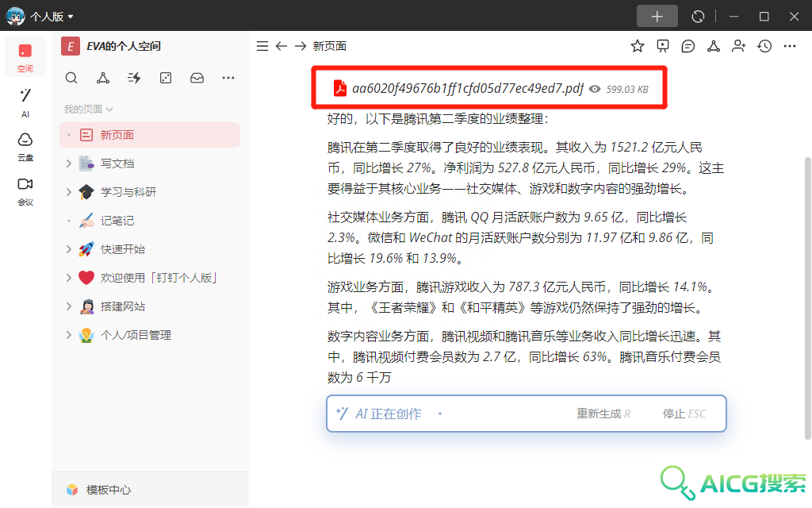
Task: Open the 空间 (Space) sidebar tab
Action: pyautogui.click(x=25, y=57)
